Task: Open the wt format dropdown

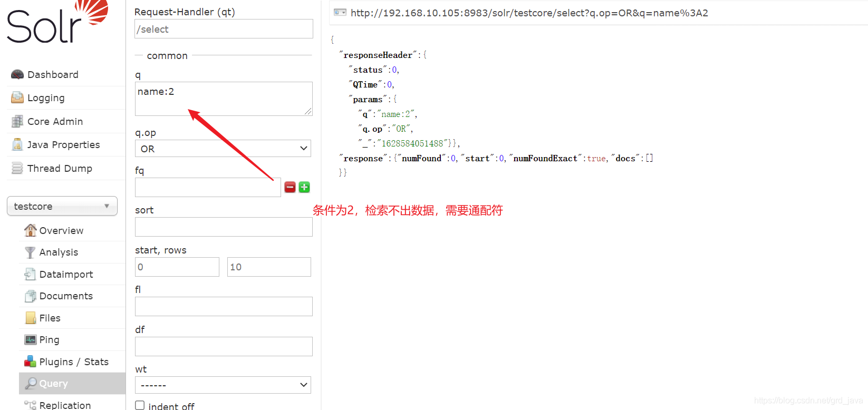Action: coord(223,385)
